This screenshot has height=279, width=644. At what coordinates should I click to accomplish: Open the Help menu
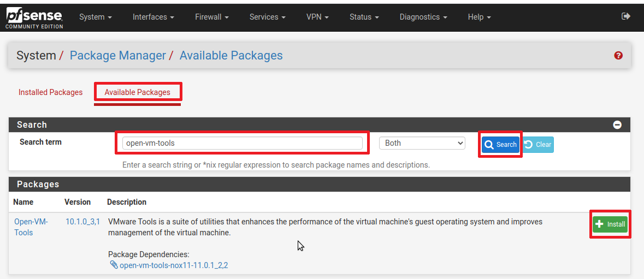479,17
